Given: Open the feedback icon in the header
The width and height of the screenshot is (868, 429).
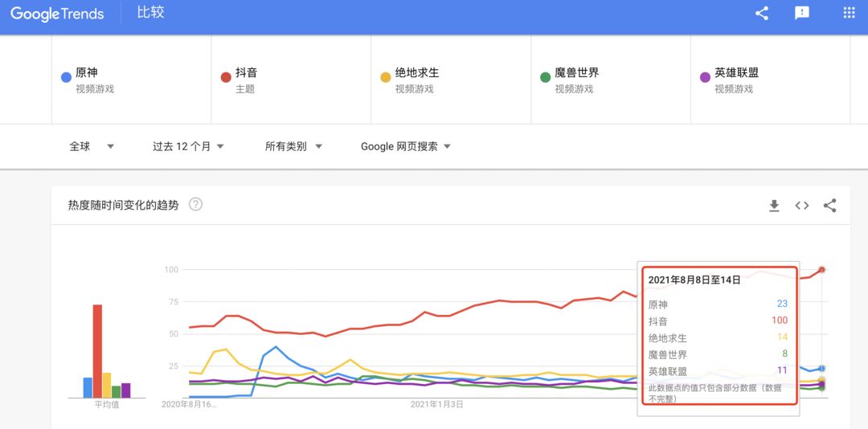Looking at the screenshot, I should [801, 14].
